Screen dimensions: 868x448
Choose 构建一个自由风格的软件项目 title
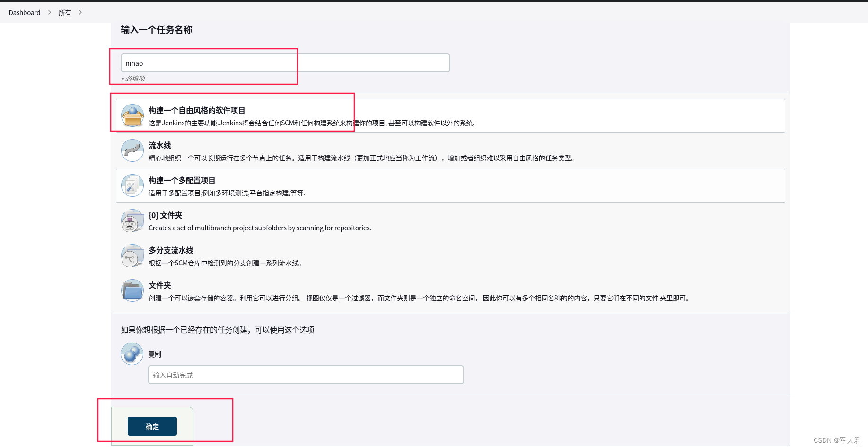pos(197,110)
